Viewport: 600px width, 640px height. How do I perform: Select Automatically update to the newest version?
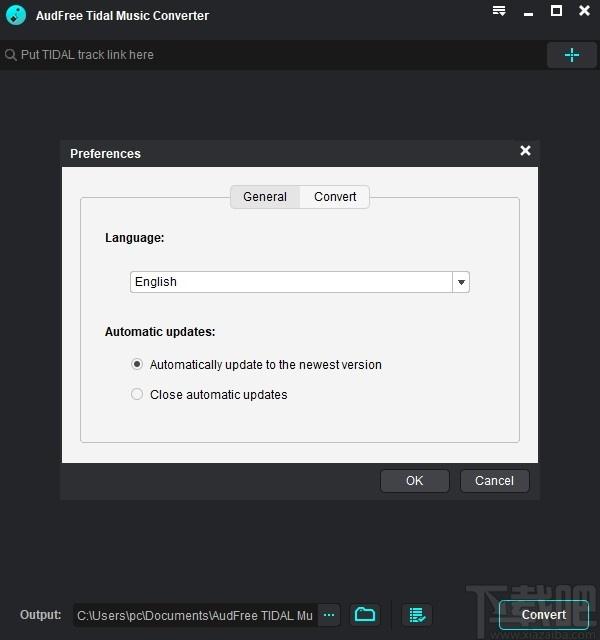pos(256,364)
